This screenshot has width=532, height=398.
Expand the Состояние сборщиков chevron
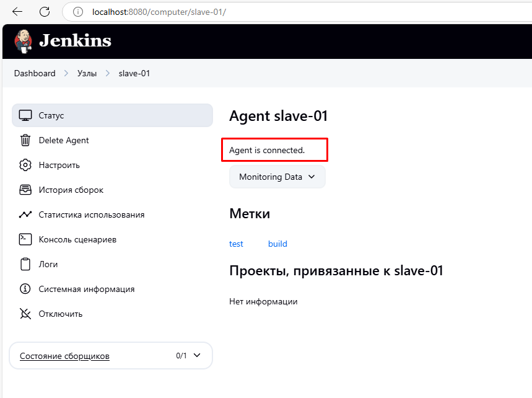click(197, 356)
